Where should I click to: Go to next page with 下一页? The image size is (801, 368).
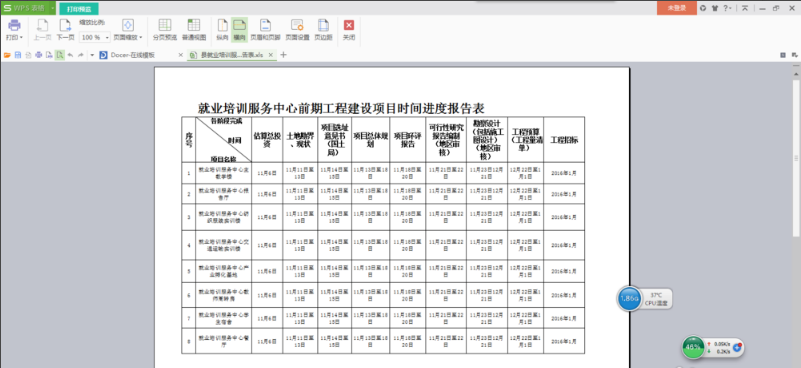65,31
